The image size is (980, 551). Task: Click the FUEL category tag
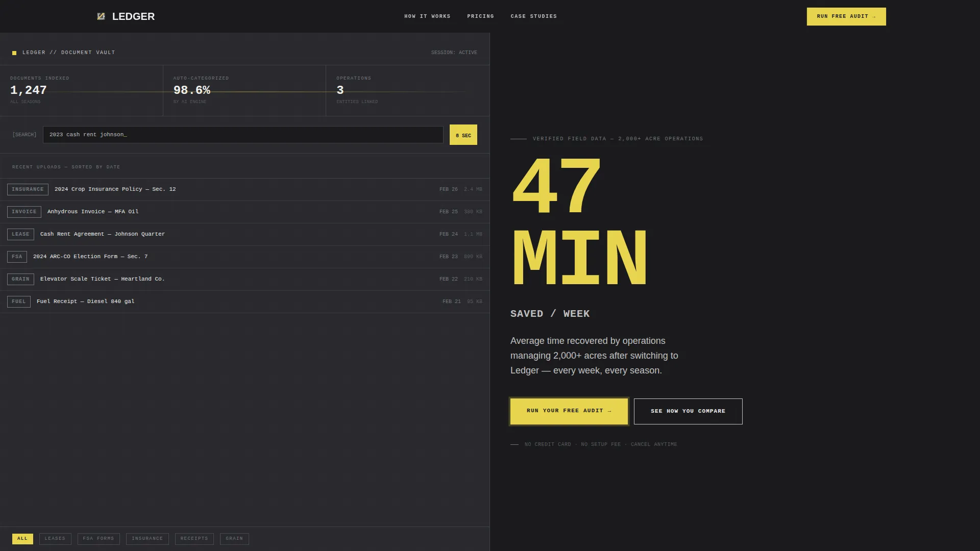[x=19, y=302]
